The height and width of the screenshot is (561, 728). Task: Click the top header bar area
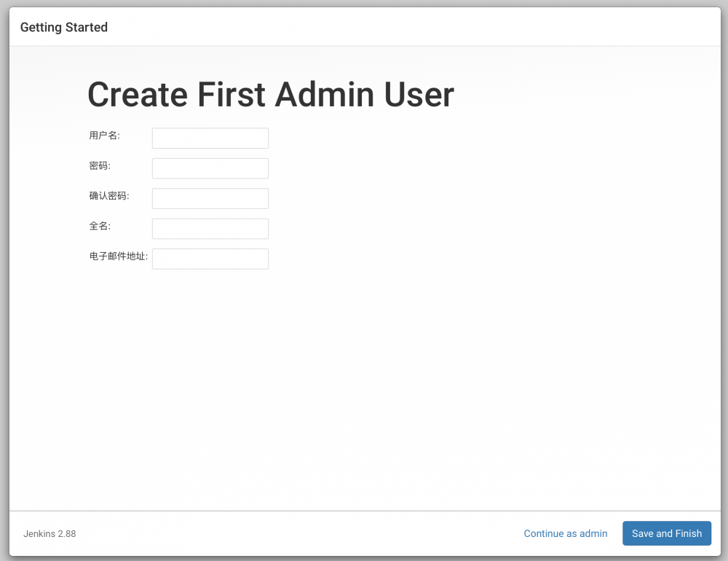pyautogui.click(x=364, y=27)
